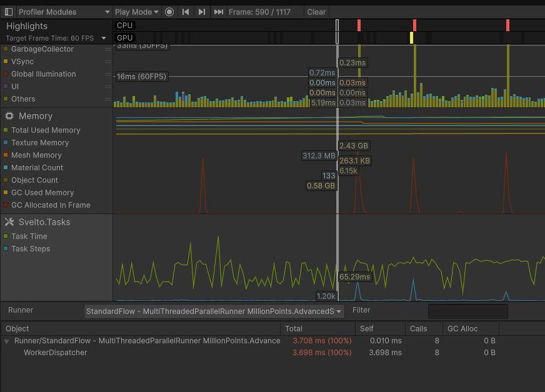545x392 pixels.
Task: Toggle Texture Memory color box
Action: click(6, 142)
